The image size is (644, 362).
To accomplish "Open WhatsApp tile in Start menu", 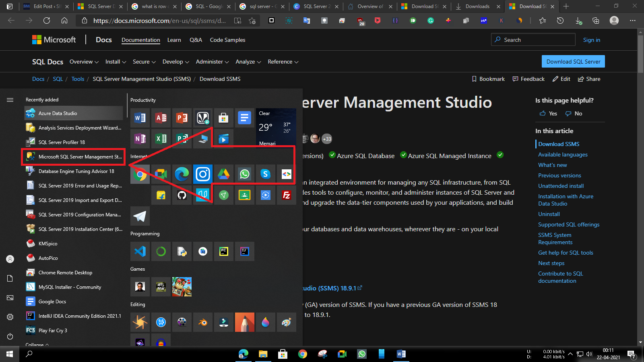I will (x=245, y=174).
